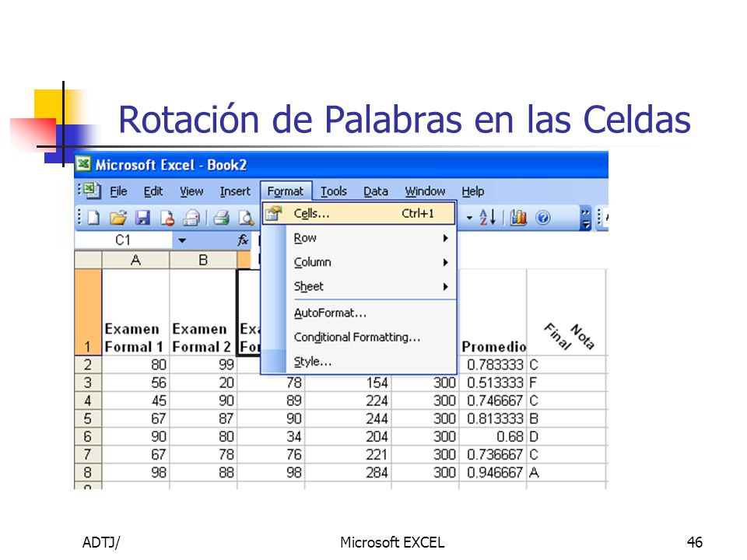Image resolution: width=747 pixels, height=560 pixels.
Task: Click the cell with value 284
Action: point(348,472)
